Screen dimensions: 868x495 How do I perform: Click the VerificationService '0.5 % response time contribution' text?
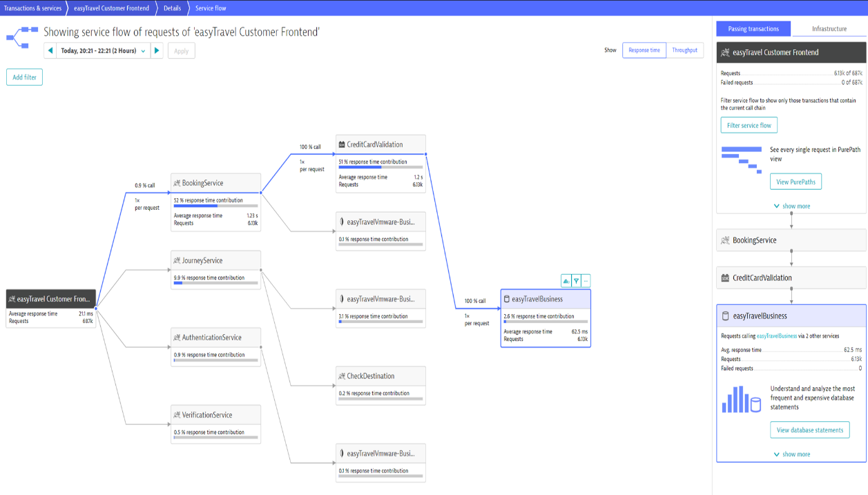[x=209, y=432]
